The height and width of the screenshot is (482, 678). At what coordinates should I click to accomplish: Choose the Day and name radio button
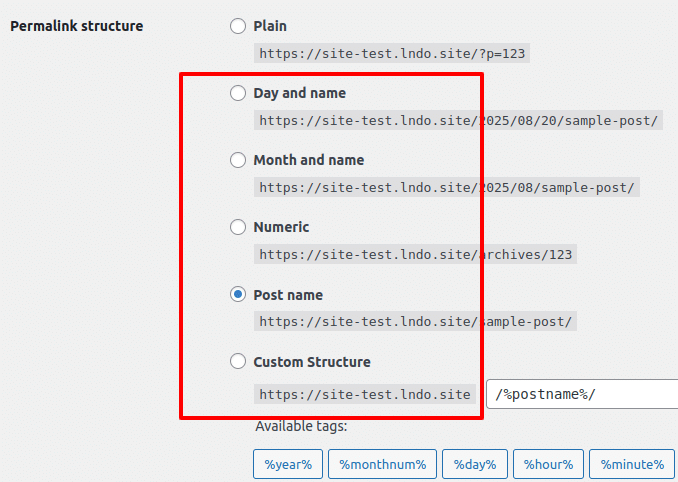[x=238, y=93]
